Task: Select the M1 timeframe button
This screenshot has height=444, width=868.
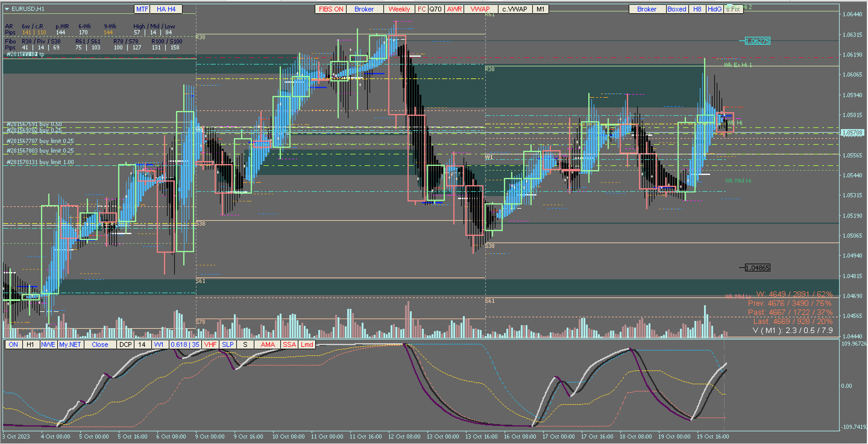Action: tap(540, 9)
